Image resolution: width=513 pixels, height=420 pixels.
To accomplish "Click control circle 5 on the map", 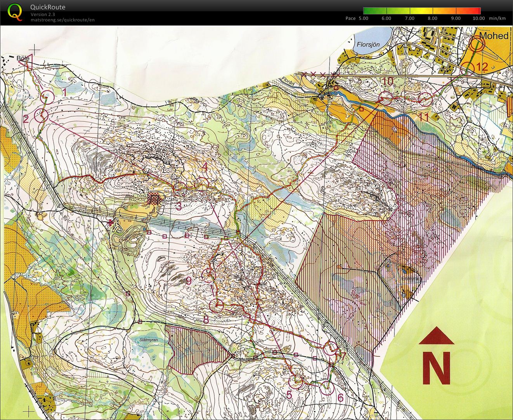I will [296, 382].
